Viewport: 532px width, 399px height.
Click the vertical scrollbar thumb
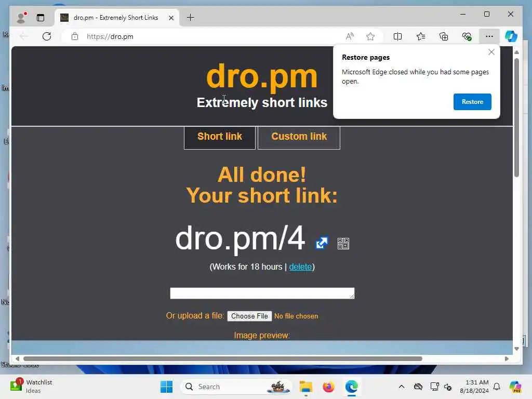516,117
